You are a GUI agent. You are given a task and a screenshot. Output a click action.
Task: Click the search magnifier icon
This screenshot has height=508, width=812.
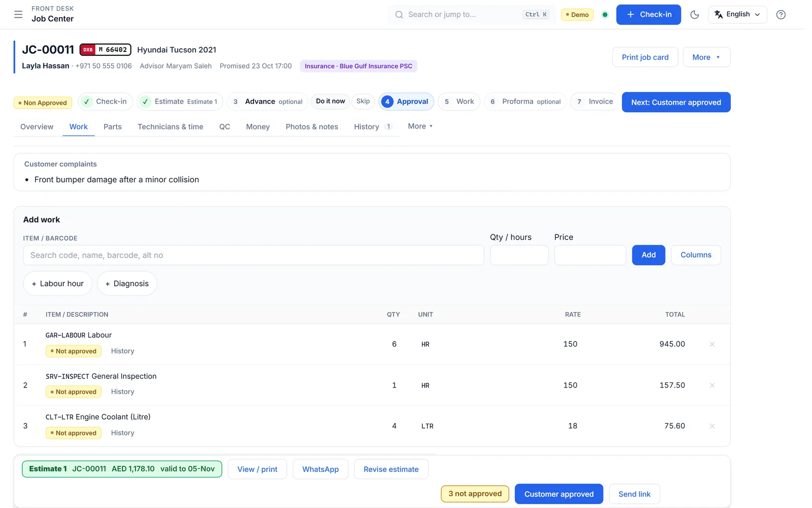tap(399, 15)
